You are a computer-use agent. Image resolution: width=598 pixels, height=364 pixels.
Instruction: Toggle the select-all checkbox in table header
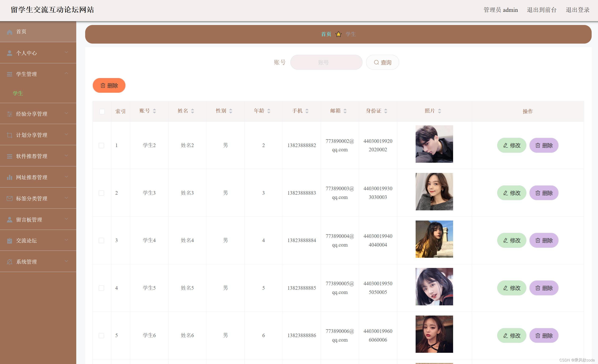click(102, 112)
